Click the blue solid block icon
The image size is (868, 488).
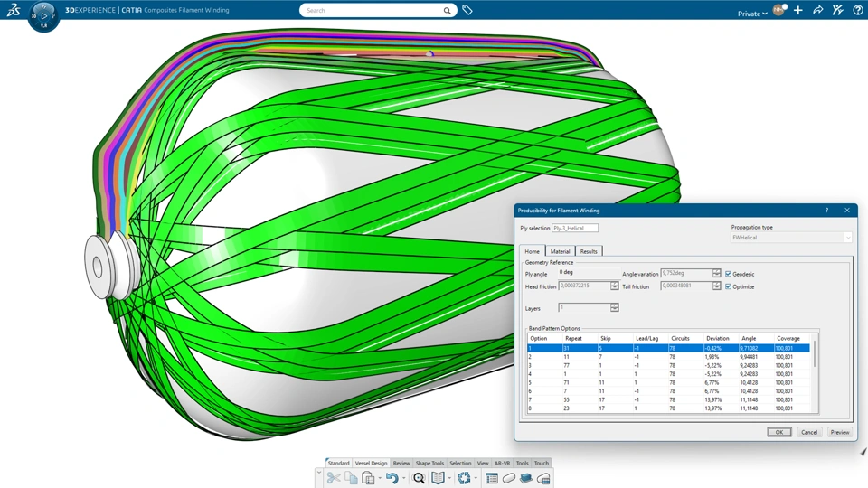pyautogui.click(x=526, y=478)
